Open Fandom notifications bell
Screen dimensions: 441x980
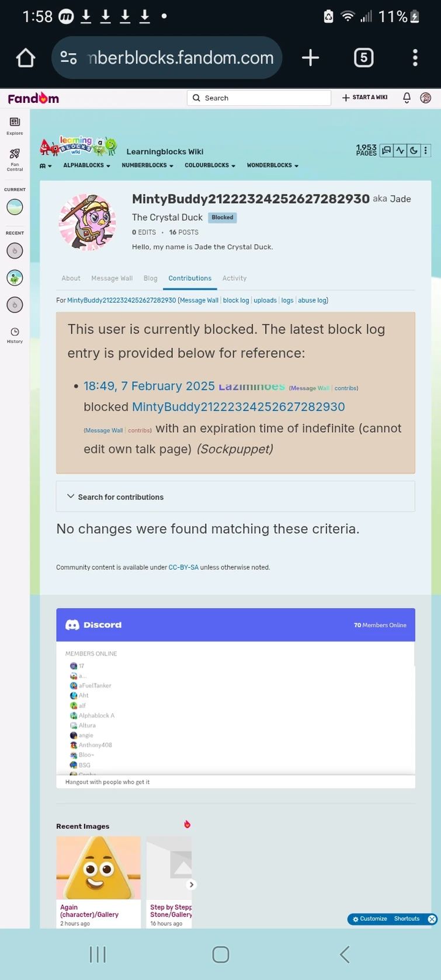tap(407, 98)
